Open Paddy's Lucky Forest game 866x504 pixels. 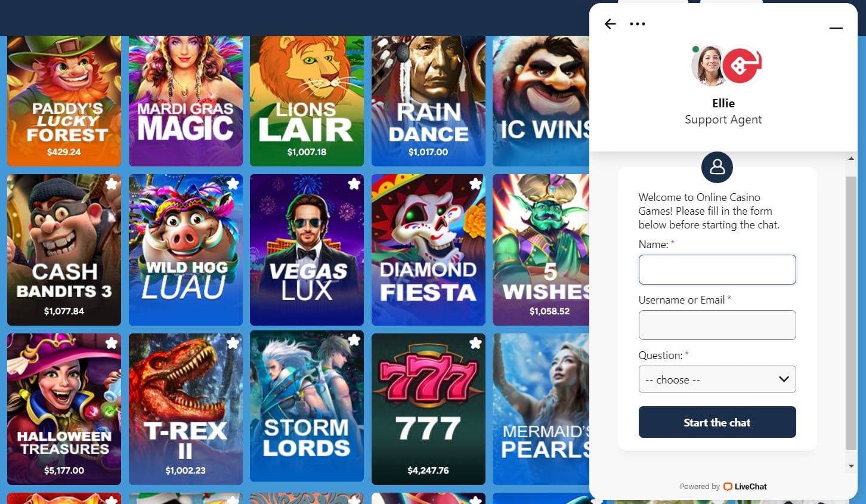click(x=64, y=101)
